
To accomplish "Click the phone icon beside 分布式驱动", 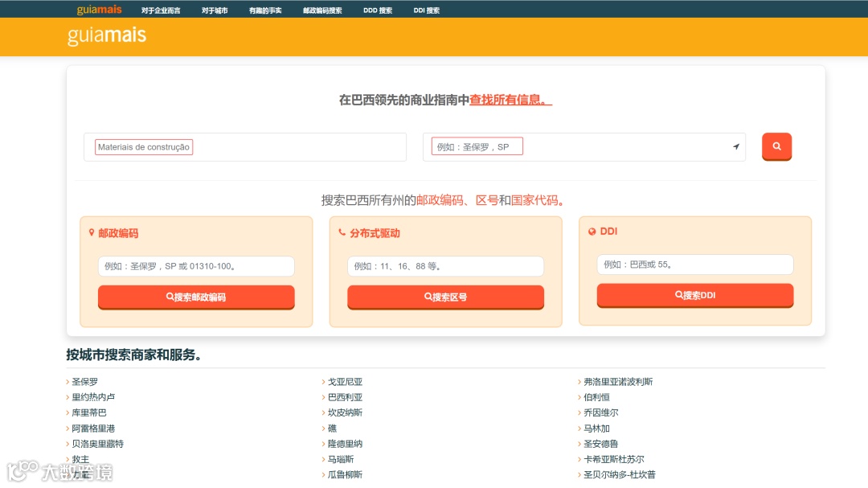I will 342,232.
